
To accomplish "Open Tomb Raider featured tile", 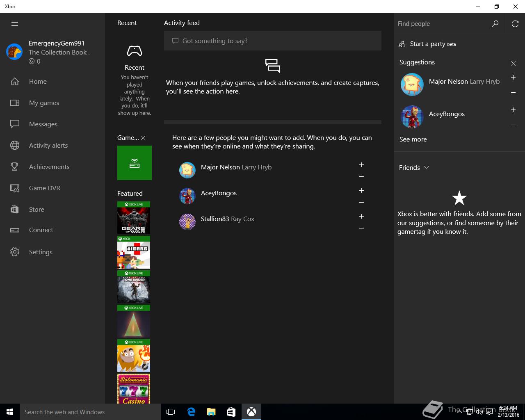I will (x=134, y=287).
